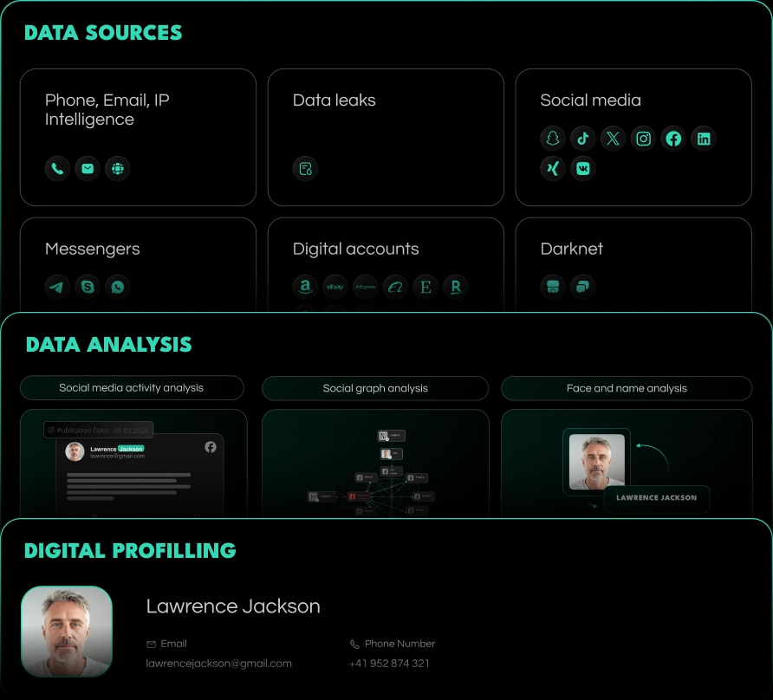The width and height of the screenshot is (773, 700).
Task: Click the Amazon icon under Digital accounts
Action: coord(306,287)
